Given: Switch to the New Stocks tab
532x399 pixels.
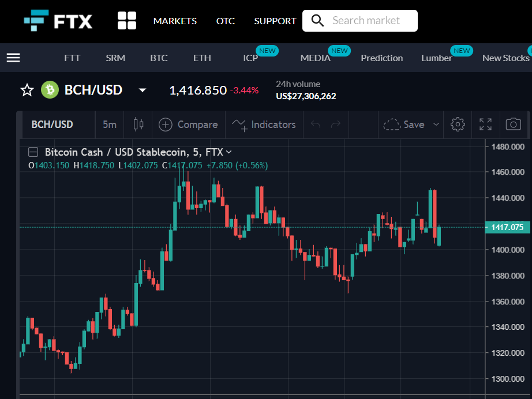Looking at the screenshot, I should (x=506, y=58).
